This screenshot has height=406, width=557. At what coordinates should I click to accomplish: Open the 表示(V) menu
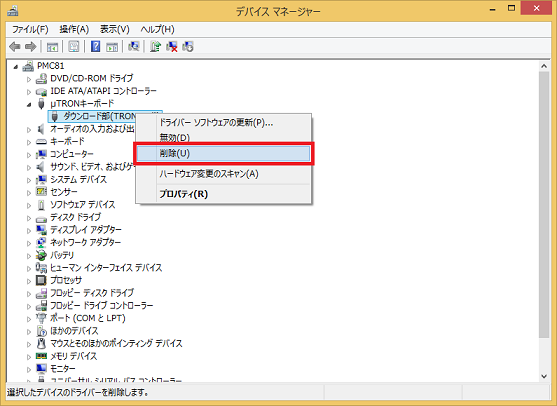pos(114,29)
